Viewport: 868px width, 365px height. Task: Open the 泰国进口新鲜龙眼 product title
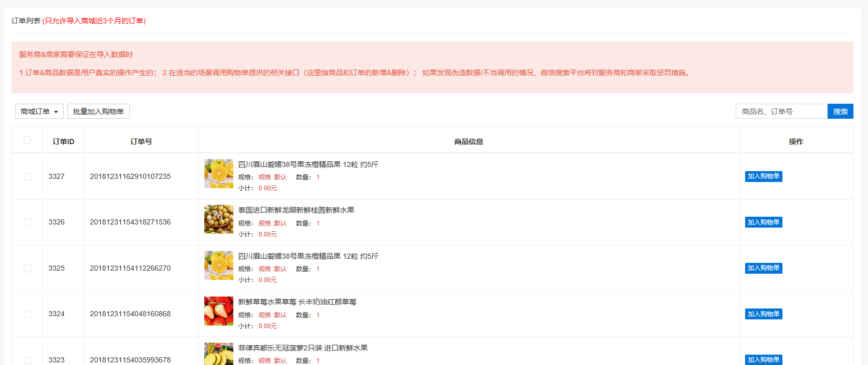(x=296, y=210)
